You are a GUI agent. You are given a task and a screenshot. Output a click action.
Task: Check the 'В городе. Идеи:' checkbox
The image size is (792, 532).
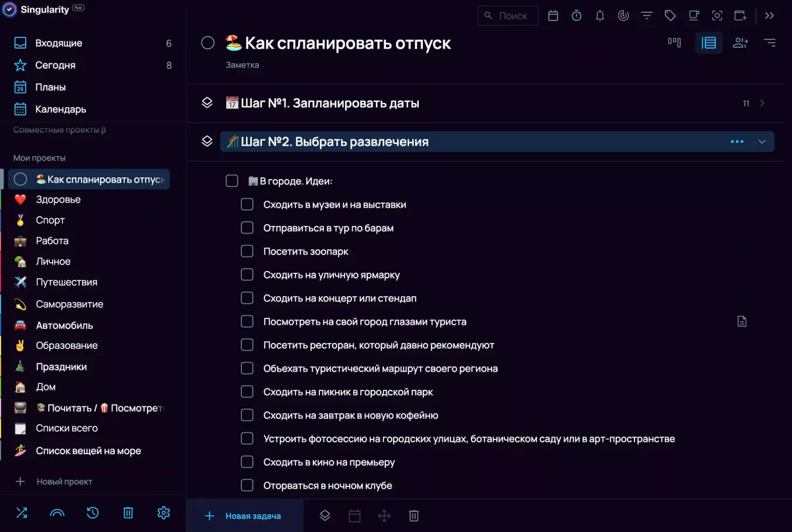click(x=232, y=181)
